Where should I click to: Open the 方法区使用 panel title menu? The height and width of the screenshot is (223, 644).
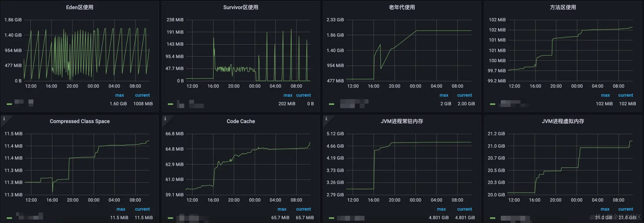[563, 7]
